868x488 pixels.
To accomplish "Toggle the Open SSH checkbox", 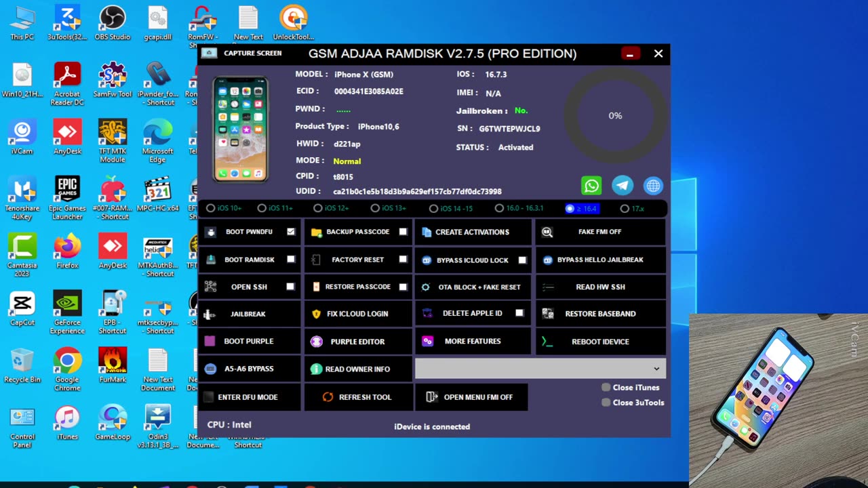I will tap(290, 287).
